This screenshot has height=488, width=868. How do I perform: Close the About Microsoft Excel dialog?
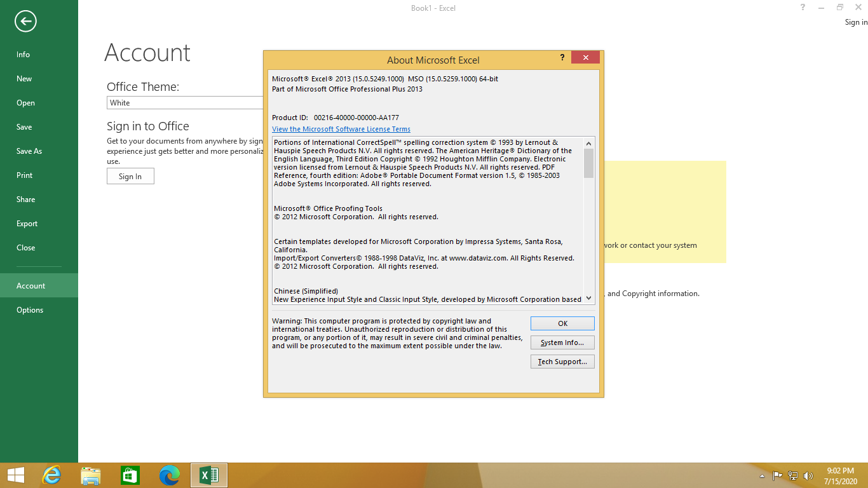point(585,58)
